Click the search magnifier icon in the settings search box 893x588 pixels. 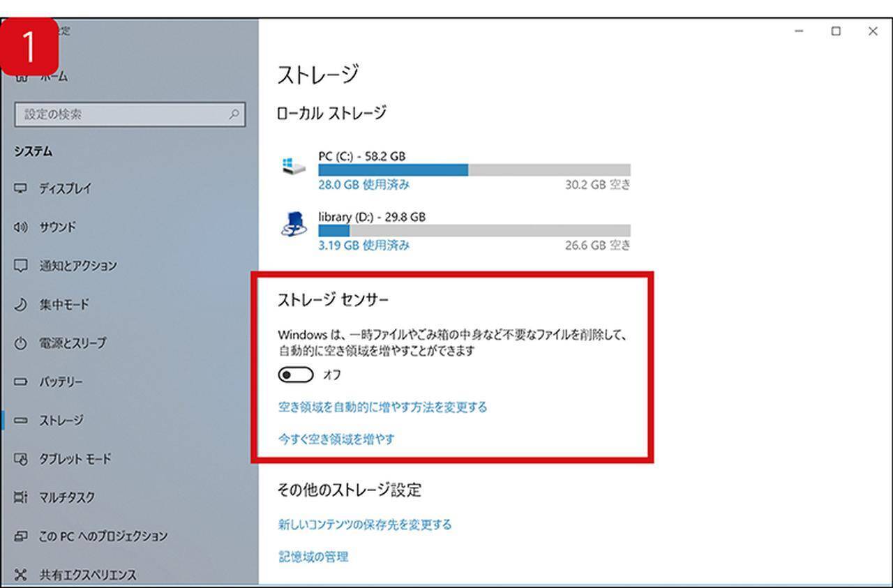(234, 114)
